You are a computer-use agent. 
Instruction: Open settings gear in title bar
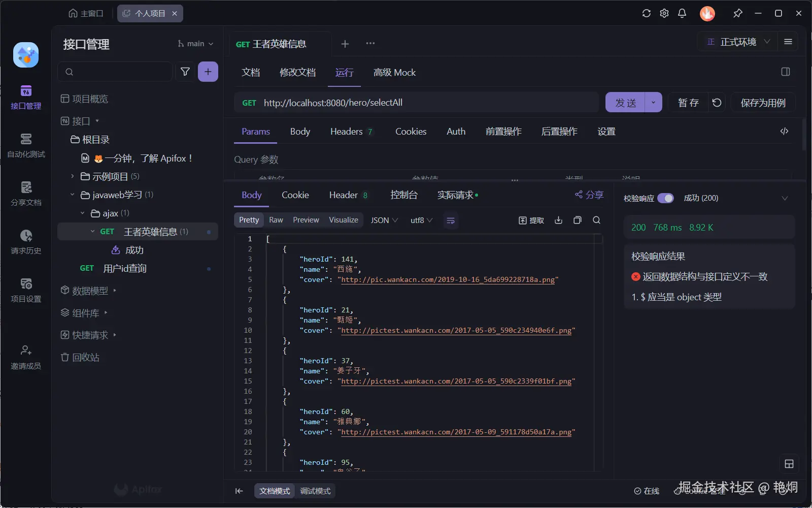tap(664, 13)
